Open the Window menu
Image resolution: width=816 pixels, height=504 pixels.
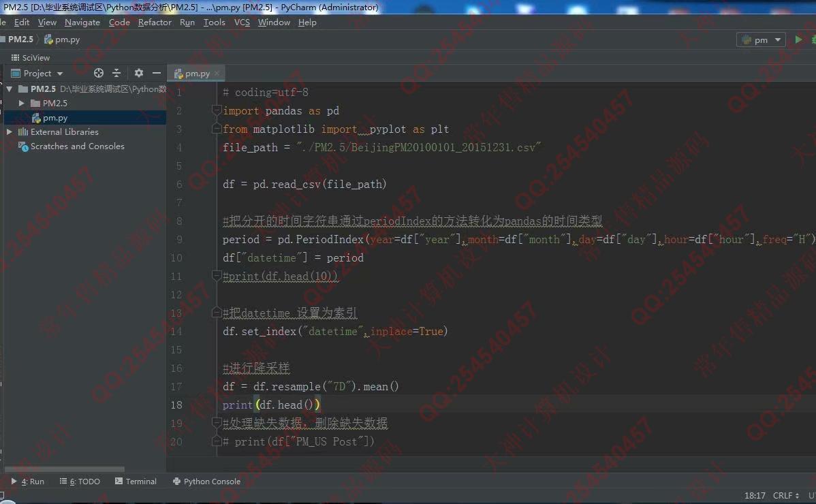[274, 22]
